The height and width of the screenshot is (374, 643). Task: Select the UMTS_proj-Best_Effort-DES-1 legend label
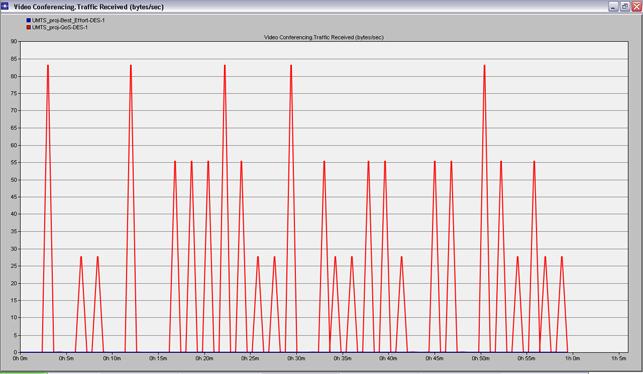68,20
